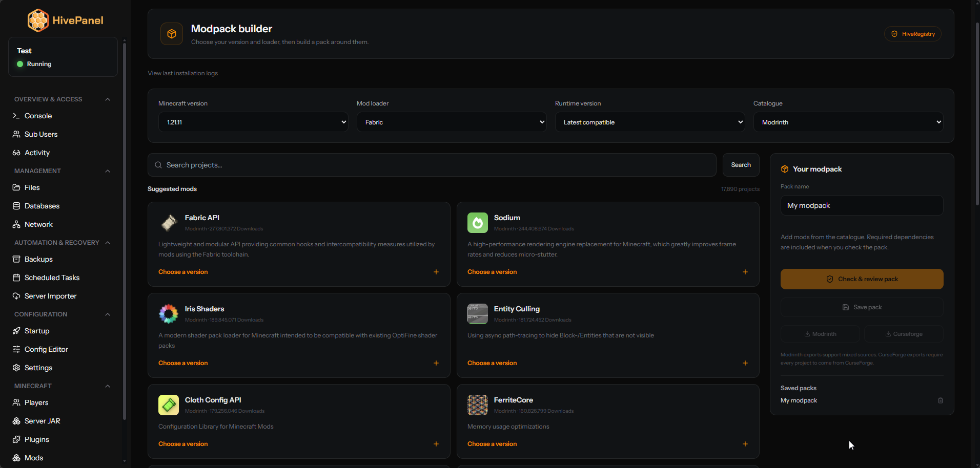
Task: Open the Runtime version dropdown
Action: (x=650, y=122)
